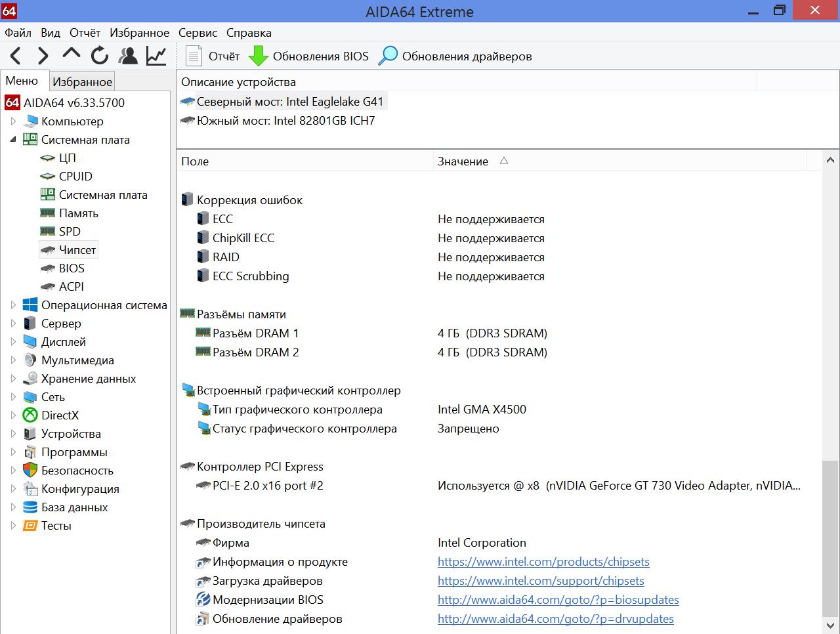Refresh the current page

(x=100, y=56)
